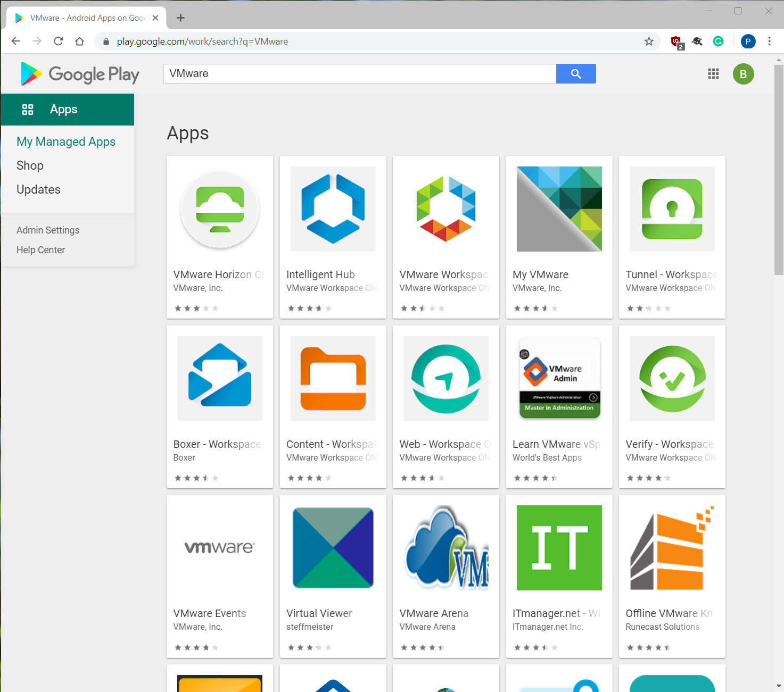Open the VMware Horizon Client title link

pos(218,274)
